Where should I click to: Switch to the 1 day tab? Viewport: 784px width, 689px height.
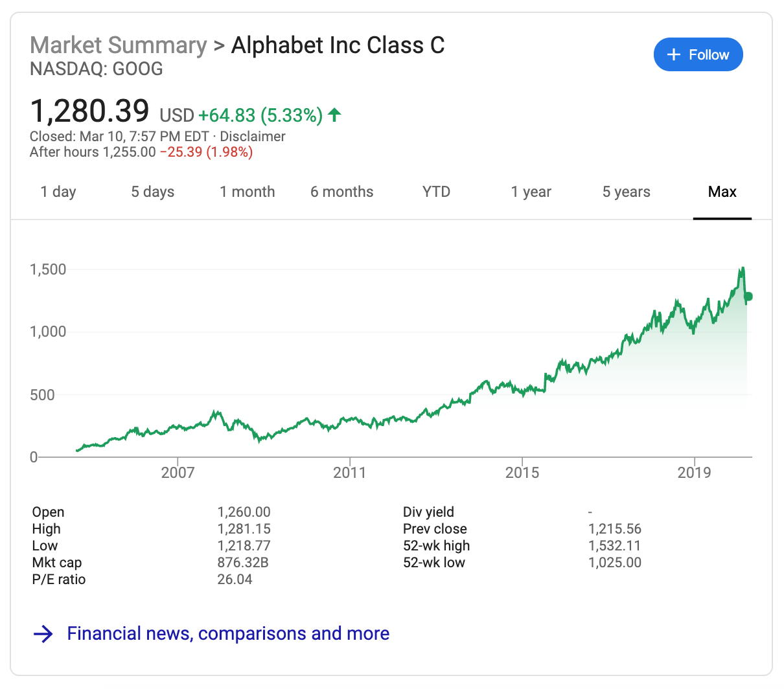click(x=58, y=192)
